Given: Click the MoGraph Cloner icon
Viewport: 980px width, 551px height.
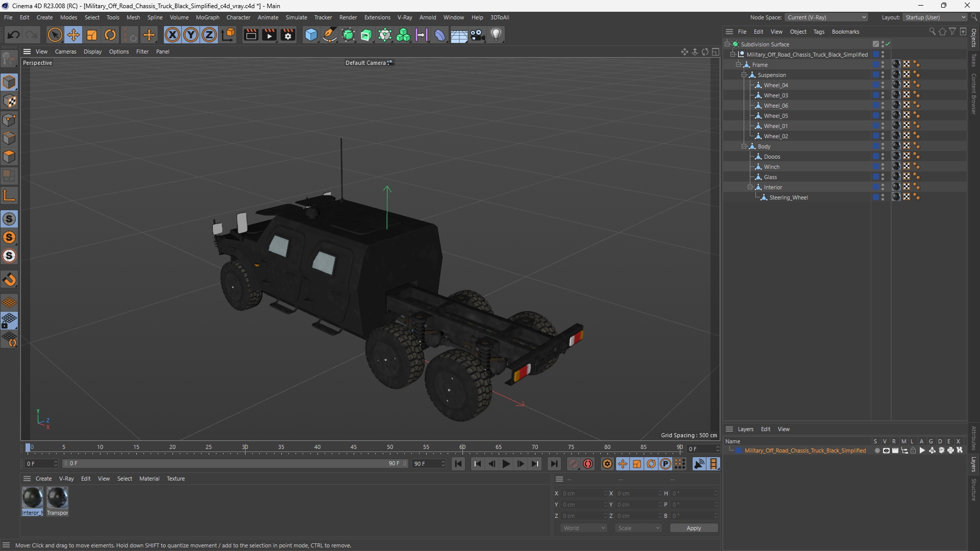Looking at the screenshot, I should (403, 35).
